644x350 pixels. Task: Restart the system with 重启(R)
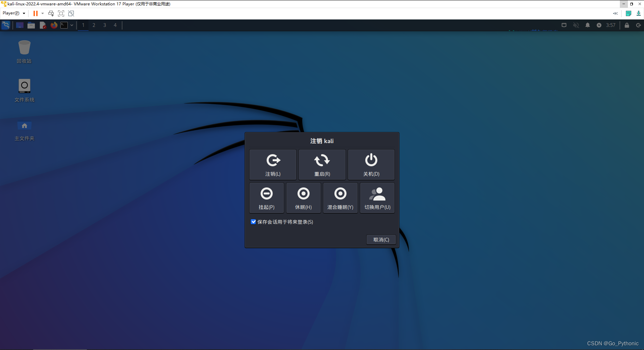click(x=322, y=165)
